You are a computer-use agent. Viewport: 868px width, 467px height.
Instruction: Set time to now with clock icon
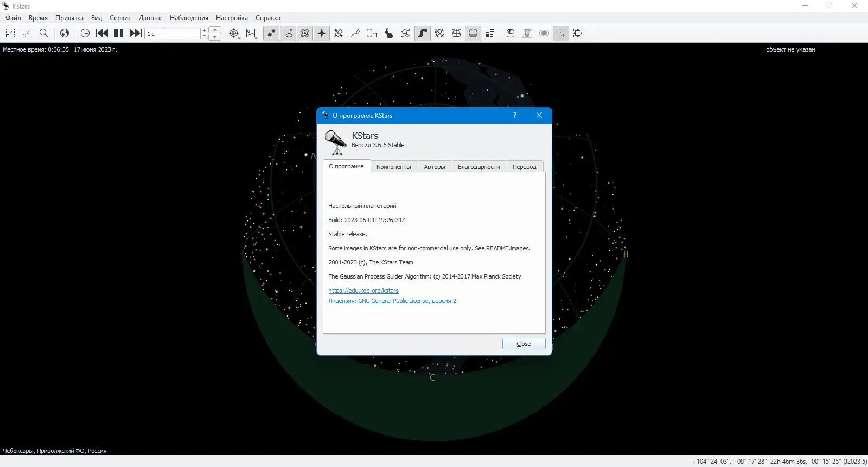click(85, 33)
